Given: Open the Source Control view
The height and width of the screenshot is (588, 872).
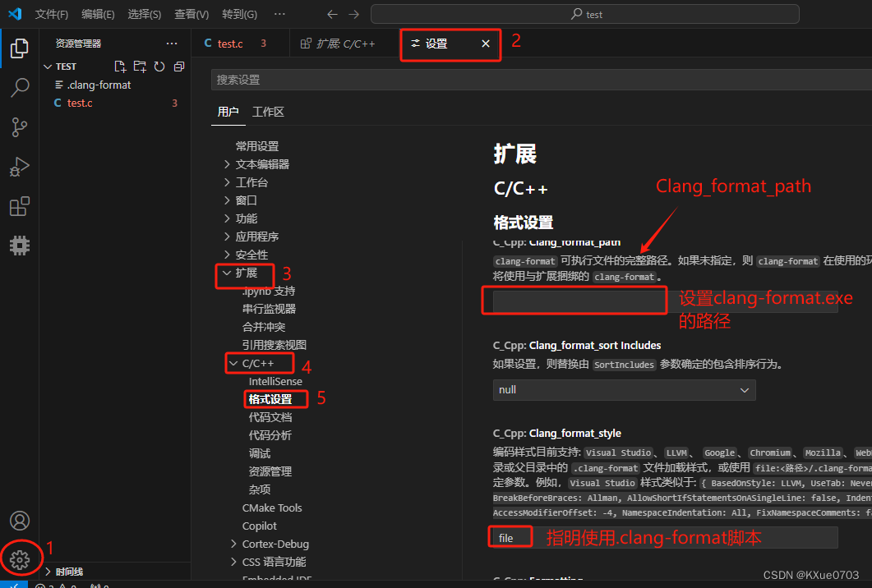Looking at the screenshot, I should coord(20,127).
